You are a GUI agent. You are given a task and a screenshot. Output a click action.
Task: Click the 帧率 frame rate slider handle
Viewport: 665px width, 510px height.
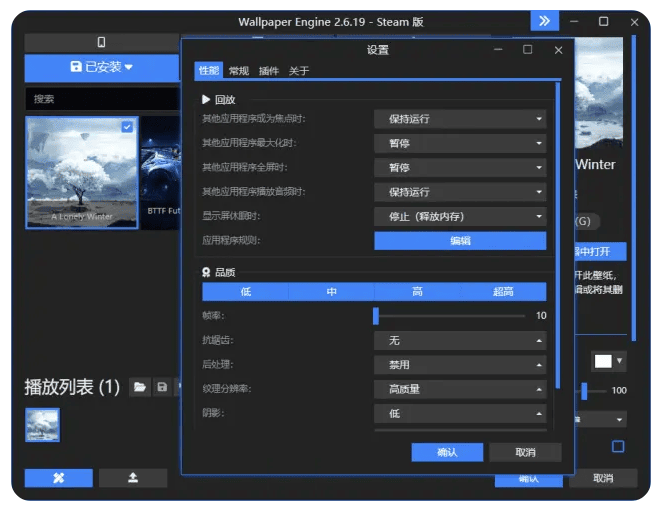coord(376,316)
